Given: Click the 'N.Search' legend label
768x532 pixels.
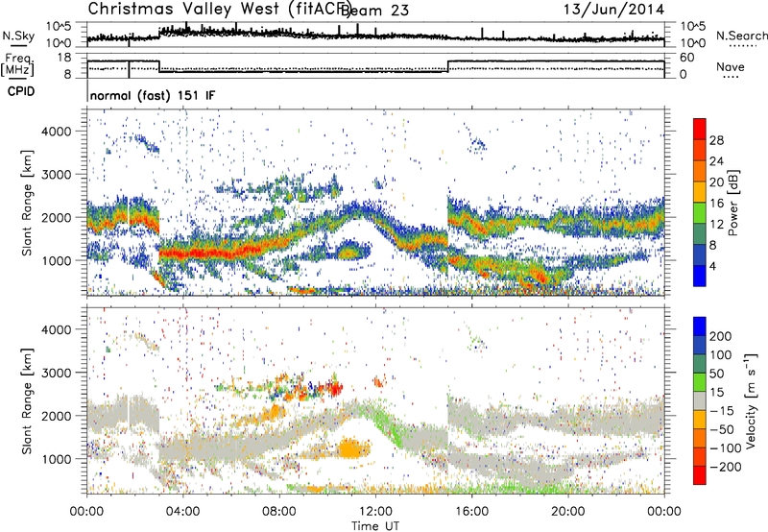Looking at the screenshot, I should (x=741, y=36).
